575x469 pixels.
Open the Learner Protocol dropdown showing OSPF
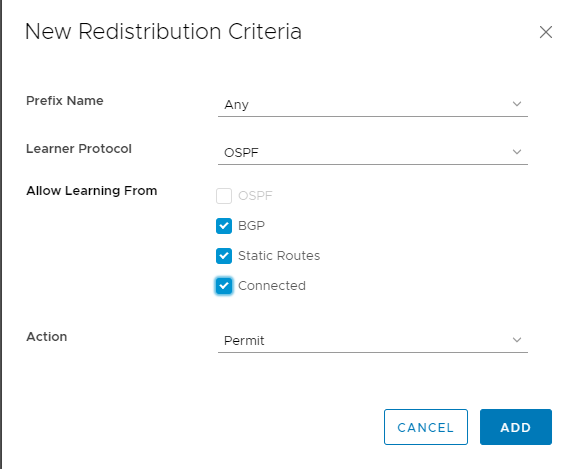[373, 153]
